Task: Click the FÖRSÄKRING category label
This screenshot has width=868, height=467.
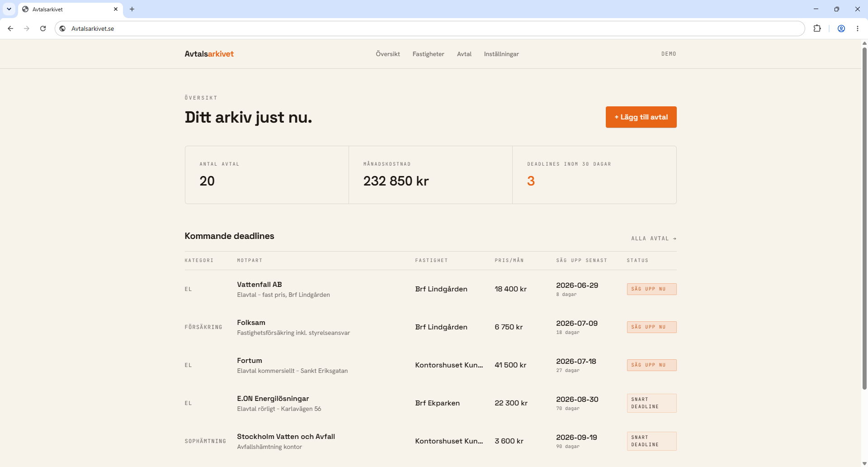Action: [203, 327]
